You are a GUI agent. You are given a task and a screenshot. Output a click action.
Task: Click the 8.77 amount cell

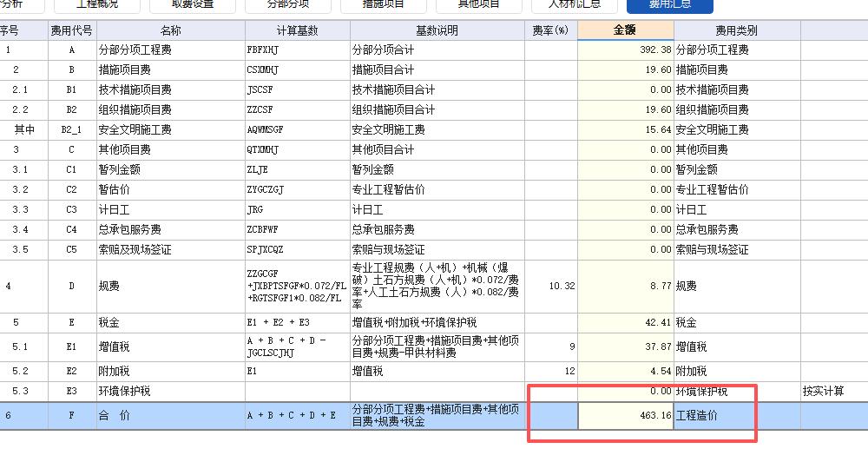tap(626, 286)
